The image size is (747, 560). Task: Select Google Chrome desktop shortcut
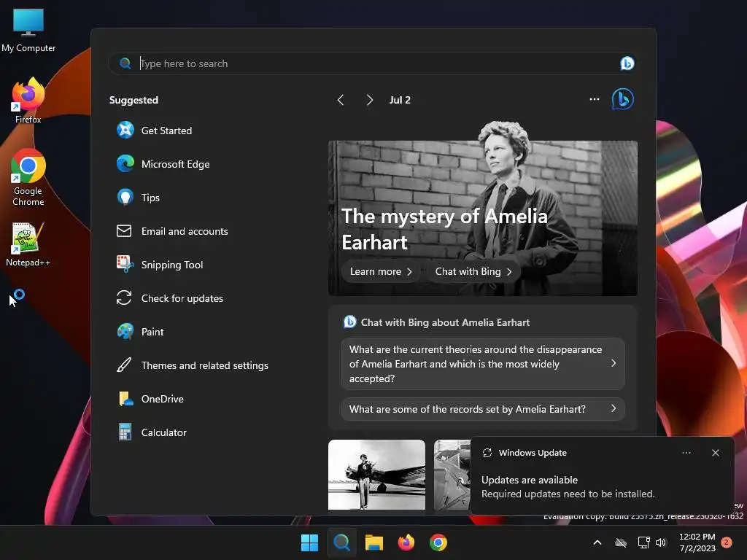(x=28, y=177)
